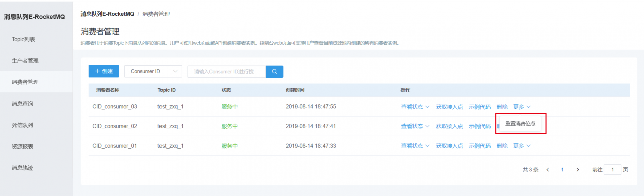Click the 消费者名称 column header

point(107,90)
